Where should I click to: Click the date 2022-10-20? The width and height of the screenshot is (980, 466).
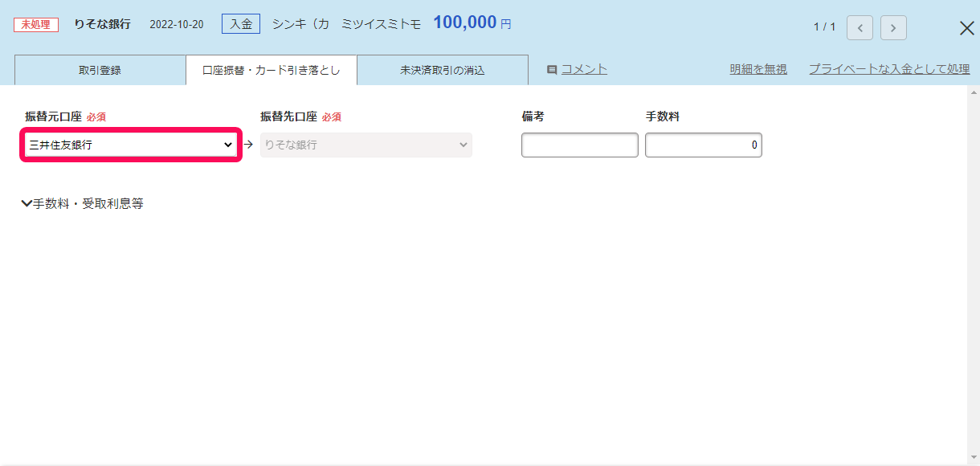177,25
